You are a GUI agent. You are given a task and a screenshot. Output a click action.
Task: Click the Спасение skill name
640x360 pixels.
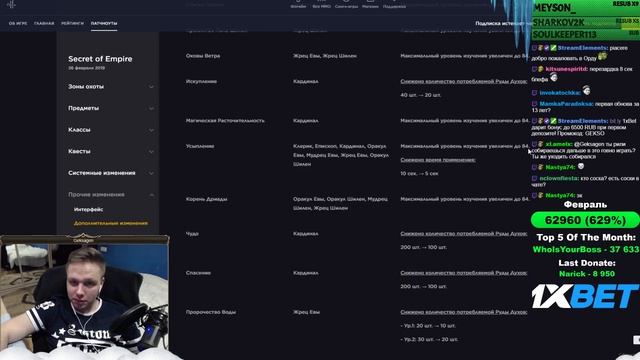coord(198,273)
